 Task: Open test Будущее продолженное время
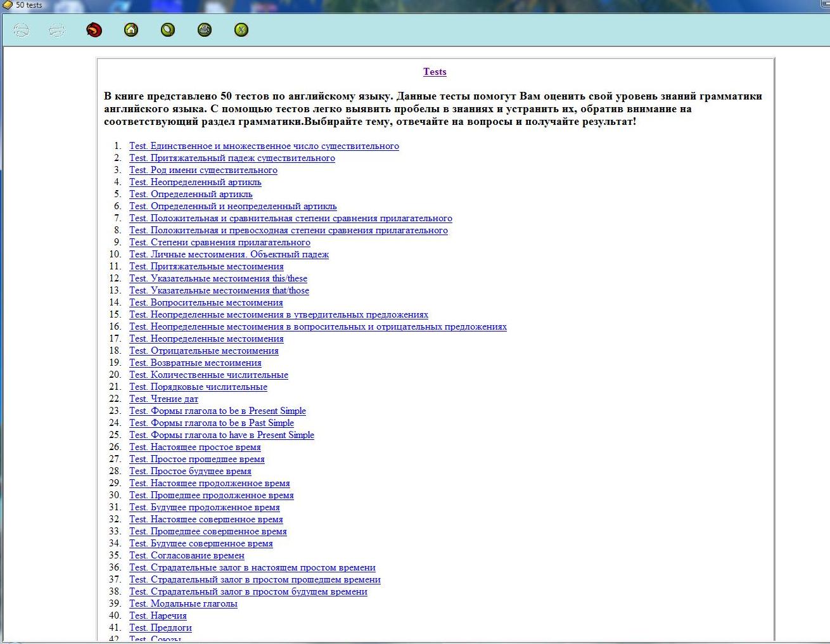(205, 507)
